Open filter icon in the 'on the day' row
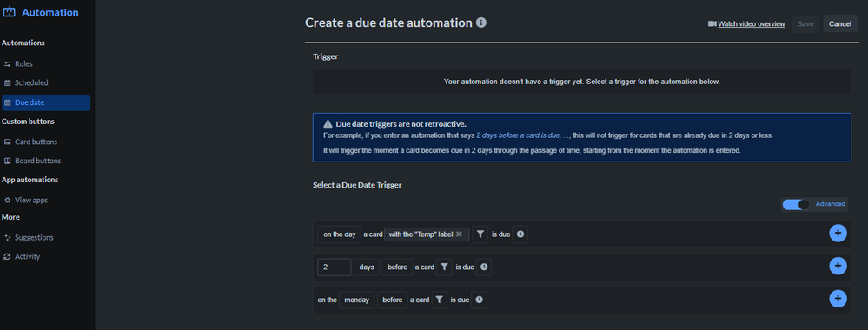Image resolution: width=868 pixels, height=330 pixels. point(480,234)
